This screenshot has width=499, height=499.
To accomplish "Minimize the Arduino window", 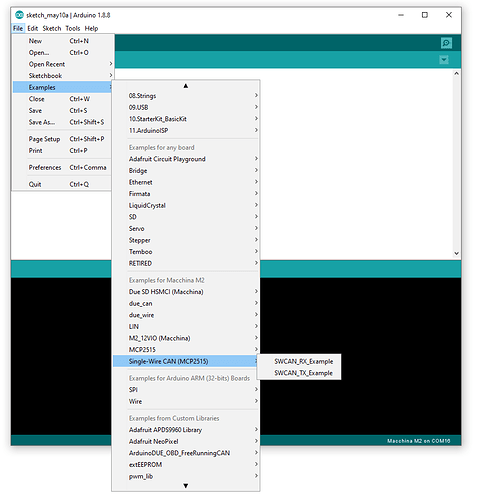I will coord(401,15).
